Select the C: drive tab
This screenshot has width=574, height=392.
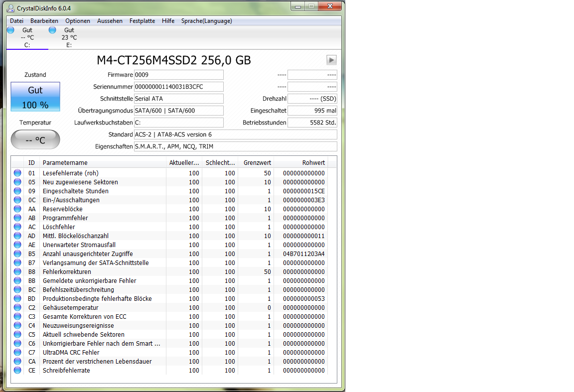pyautogui.click(x=27, y=37)
